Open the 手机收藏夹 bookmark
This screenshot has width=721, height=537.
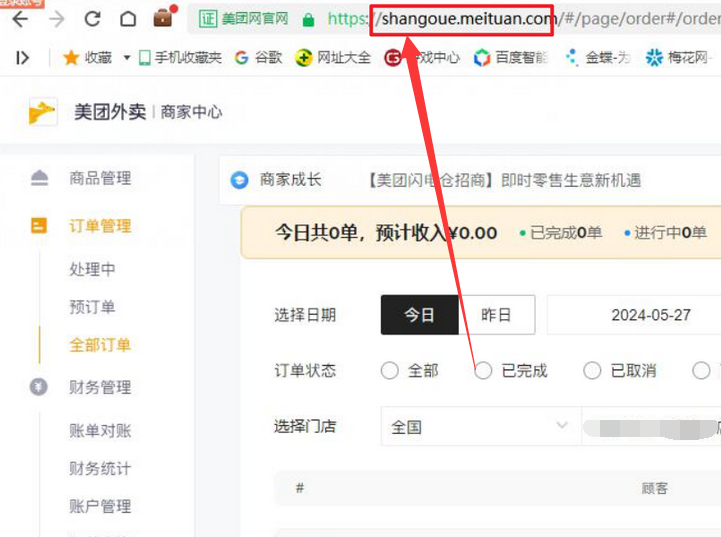pyautogui.click(x=180, y=57)
